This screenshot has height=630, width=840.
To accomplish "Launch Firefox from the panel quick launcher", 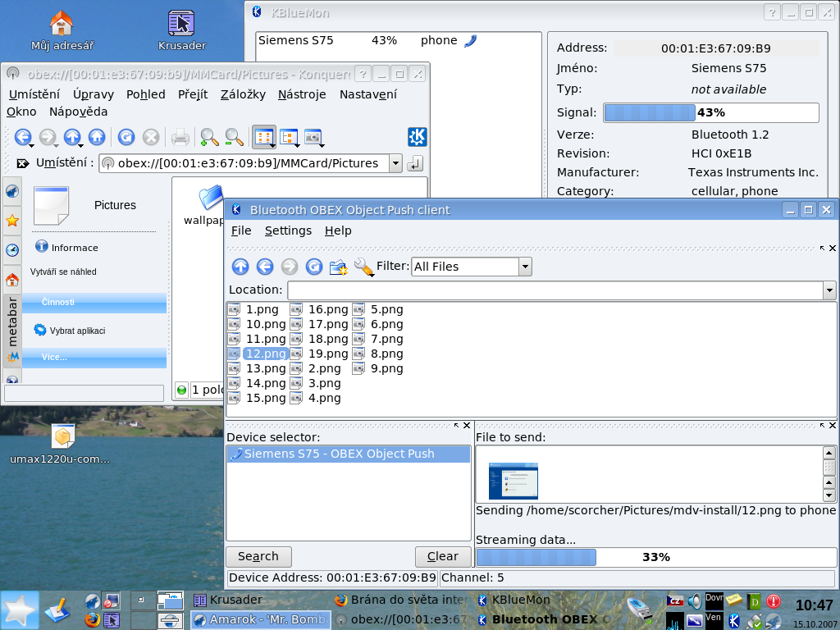I will (92, 620).
